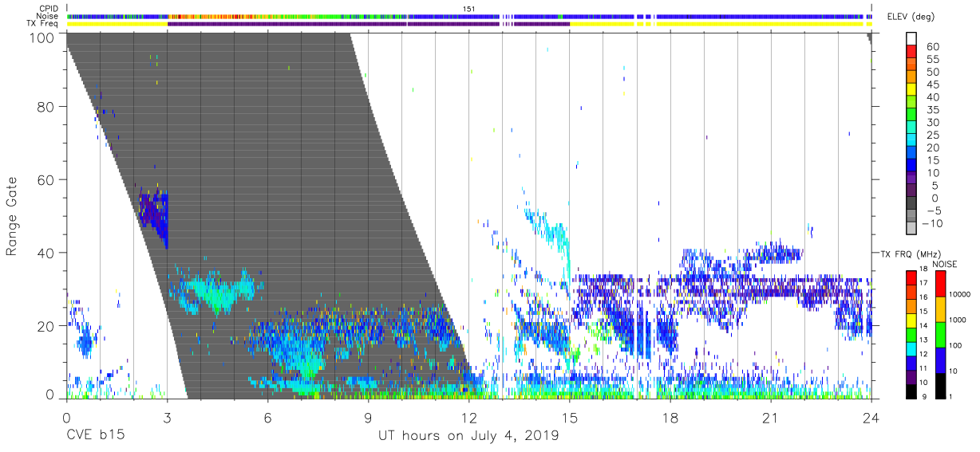This screenshot has width=980, height=452.
Task: Select the cyan 20–25 ELEV colorbar swatch
Action: [911, 141]
